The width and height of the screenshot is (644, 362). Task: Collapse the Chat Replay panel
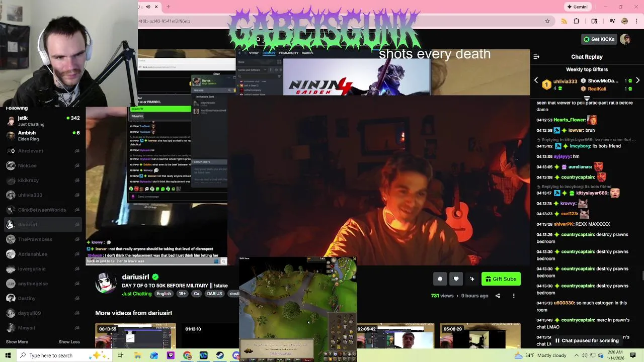pyautogui.click(x=536, y=57)
